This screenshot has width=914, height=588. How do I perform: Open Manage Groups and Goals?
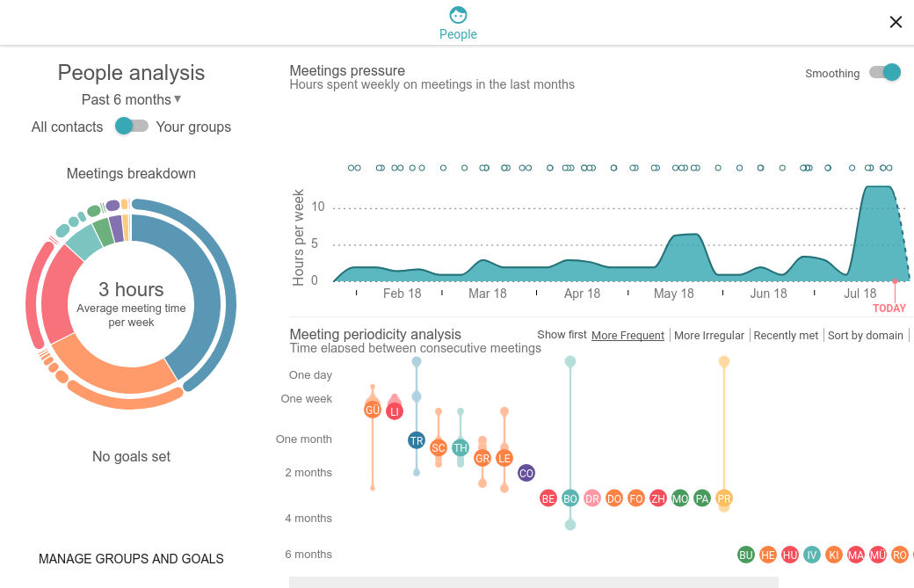pyautogui.click(x=131, y=558)
